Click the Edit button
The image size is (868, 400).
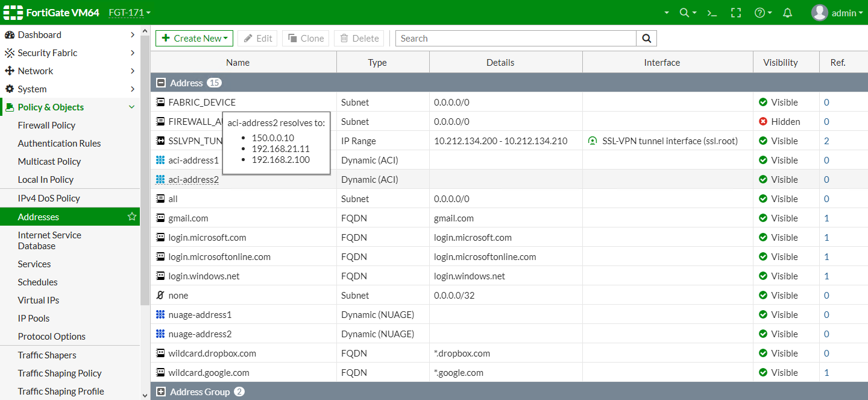258,38
